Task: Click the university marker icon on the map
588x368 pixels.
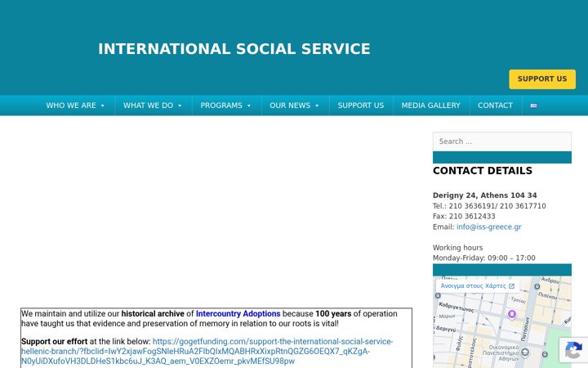Action: pos(525,352)
